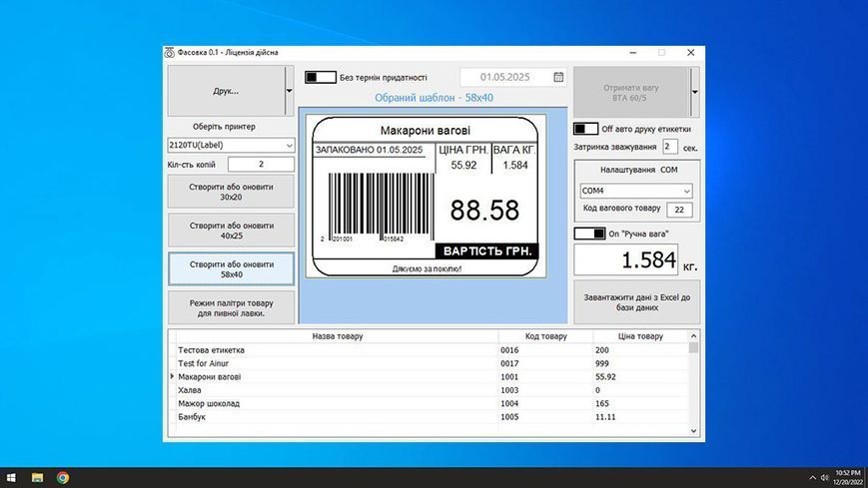Click price cell 11.11
This screenshot has width=868, height=488.
click(640, 416)
